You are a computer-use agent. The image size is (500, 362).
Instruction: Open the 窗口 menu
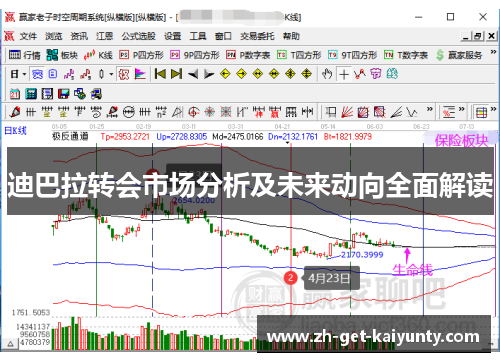point(223,36)
